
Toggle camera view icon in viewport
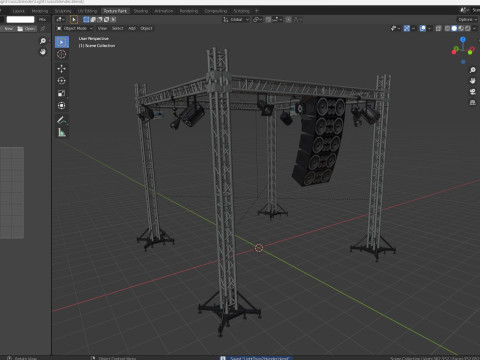click(x=472, y=92)
